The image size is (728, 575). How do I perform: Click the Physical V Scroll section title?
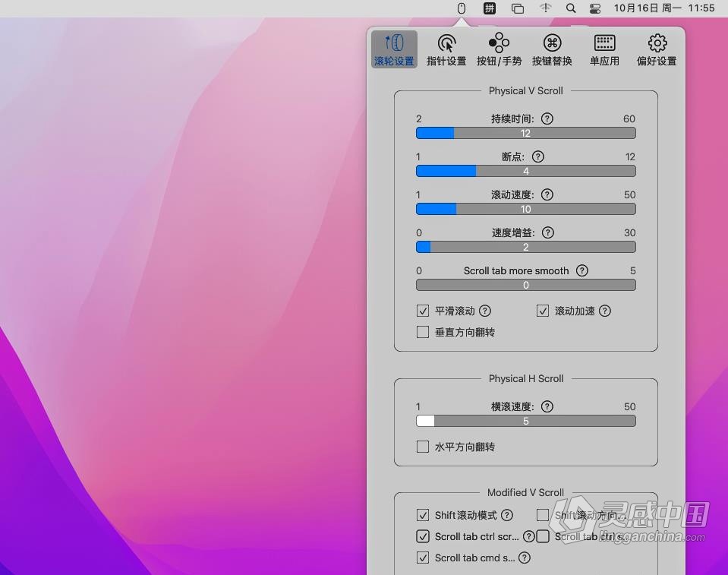coord(525,90)
